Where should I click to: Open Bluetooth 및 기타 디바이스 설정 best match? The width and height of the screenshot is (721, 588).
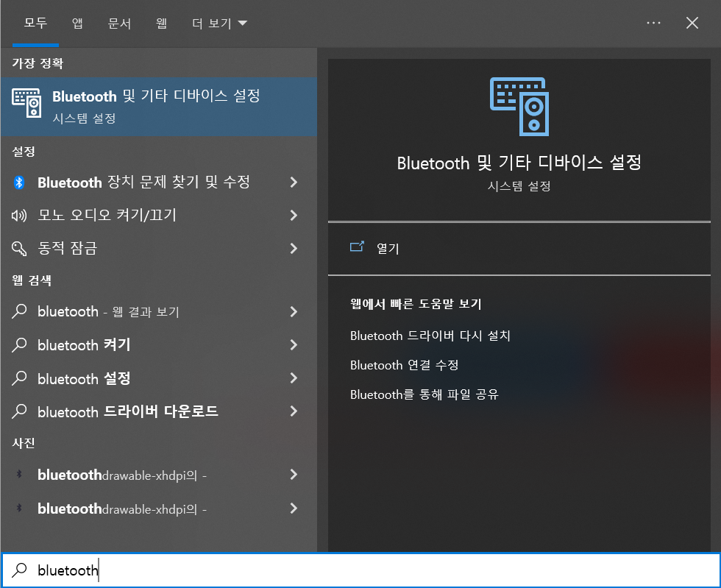(x=159, y=106)
